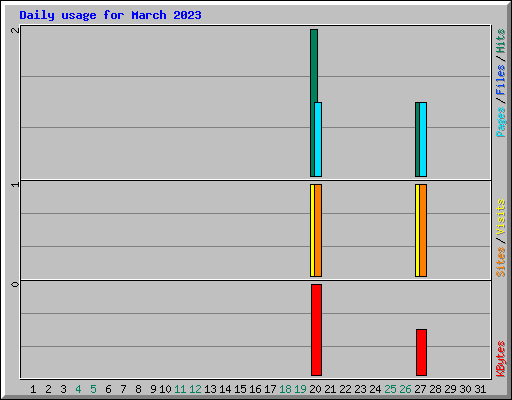
Task: Click the yellow Visits bar for day 20
Action: pyautogui.click(x=312, y=230)
